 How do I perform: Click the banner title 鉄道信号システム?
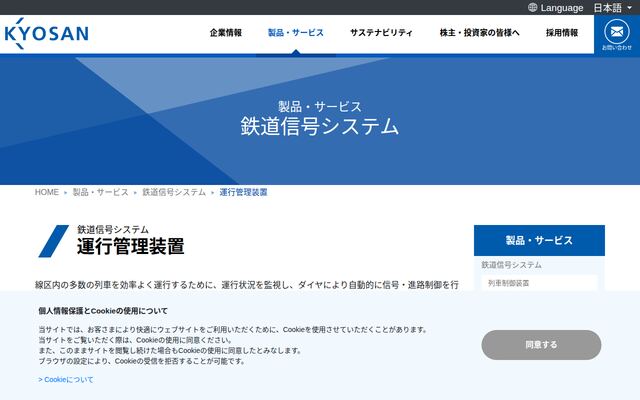tap(320, 126)
